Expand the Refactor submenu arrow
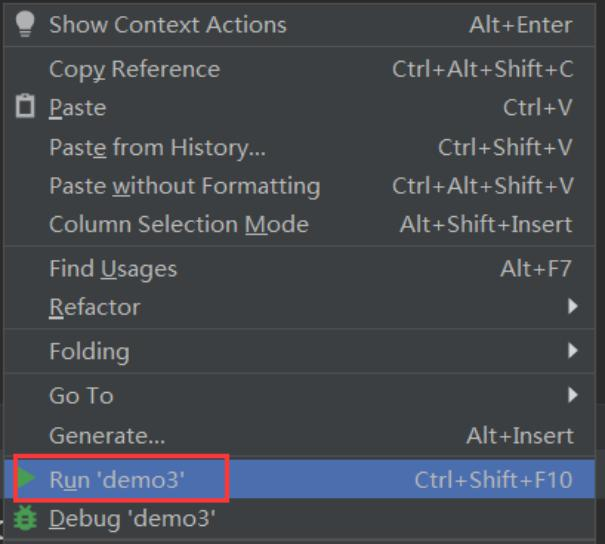The image size is (605, 544). point(573,307)
